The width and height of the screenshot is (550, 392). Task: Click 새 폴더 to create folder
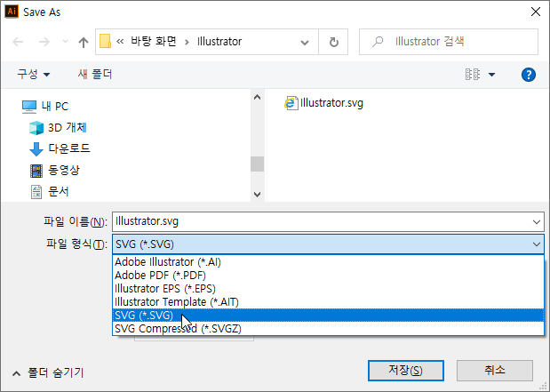94,75
